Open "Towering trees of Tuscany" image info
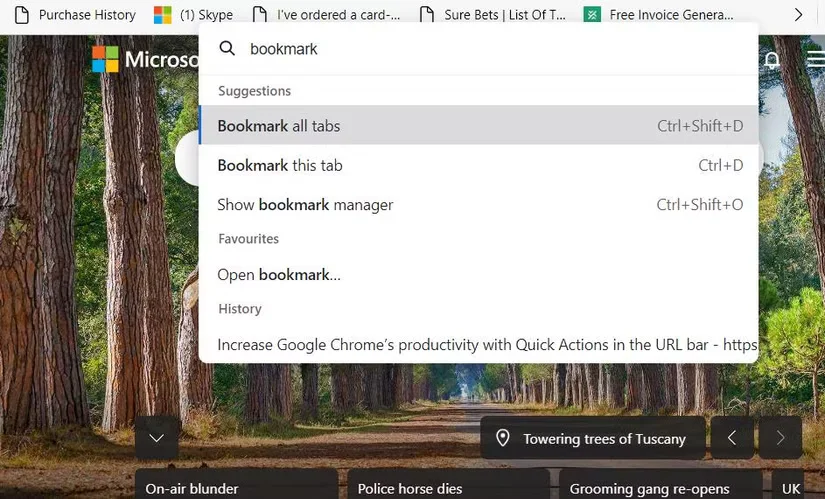The height and width of the screenshot is (499, 825). click(593, 438)
